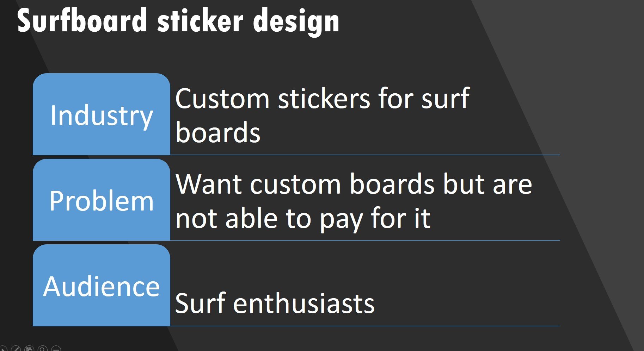The width and height of the screenshot is (644, 351).
Task: Click the "Custom stickers for surf" text line
Action: (x=322, y=99)
